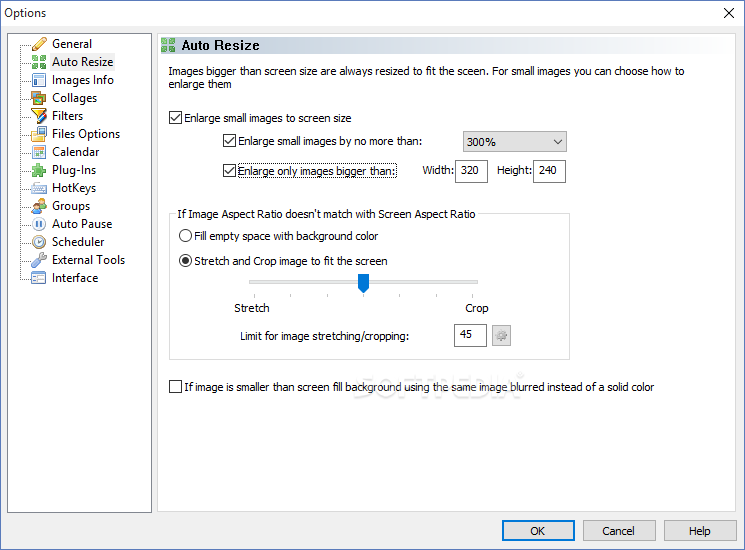Viewport: 745px width, 550px height.
Task: Open External Tools settings
Action: pyautogui.click(x=88, y=260)
